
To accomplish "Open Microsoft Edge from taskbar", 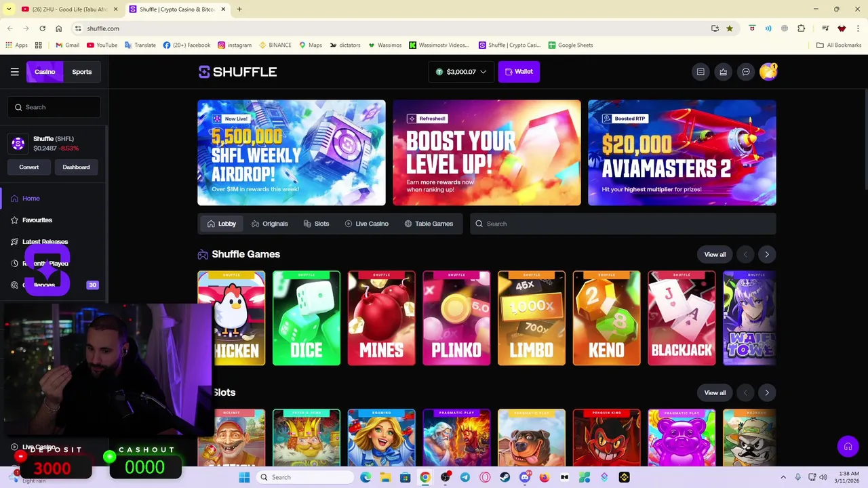I will [366, 477].
